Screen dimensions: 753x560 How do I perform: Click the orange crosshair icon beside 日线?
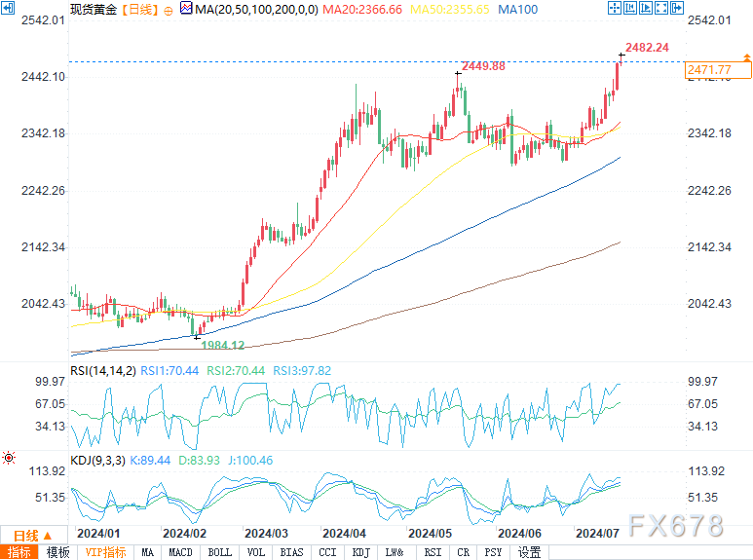coord(169,11)
